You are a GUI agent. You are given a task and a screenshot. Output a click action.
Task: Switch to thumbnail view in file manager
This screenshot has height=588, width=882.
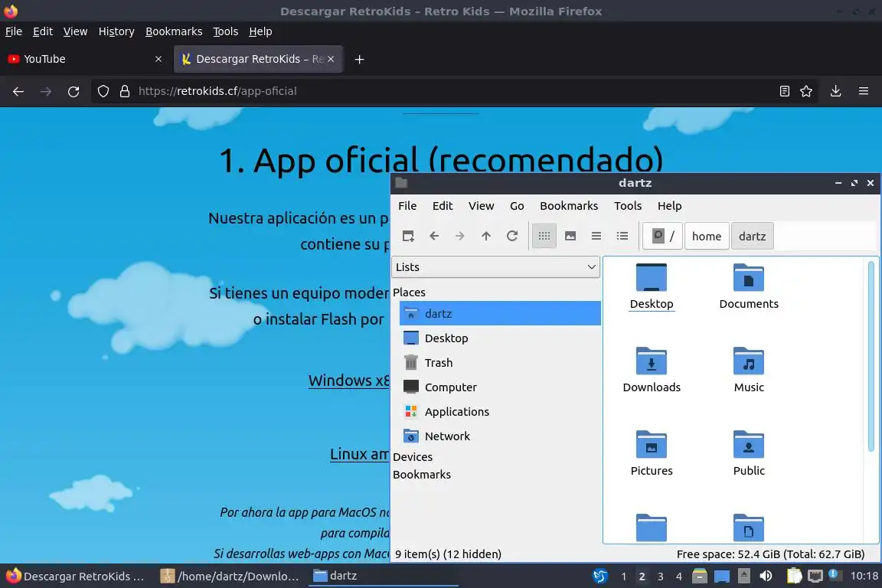pos(570,236)
